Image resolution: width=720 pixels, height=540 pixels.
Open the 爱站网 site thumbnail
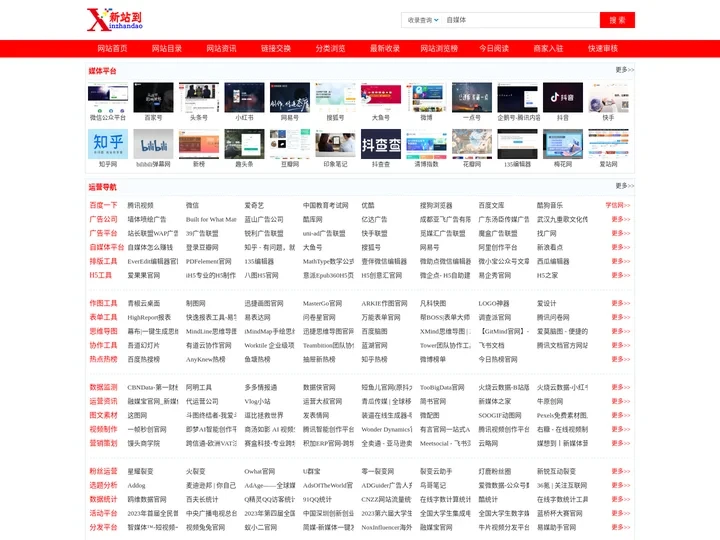pyautogui.click(x=608, y=144)
